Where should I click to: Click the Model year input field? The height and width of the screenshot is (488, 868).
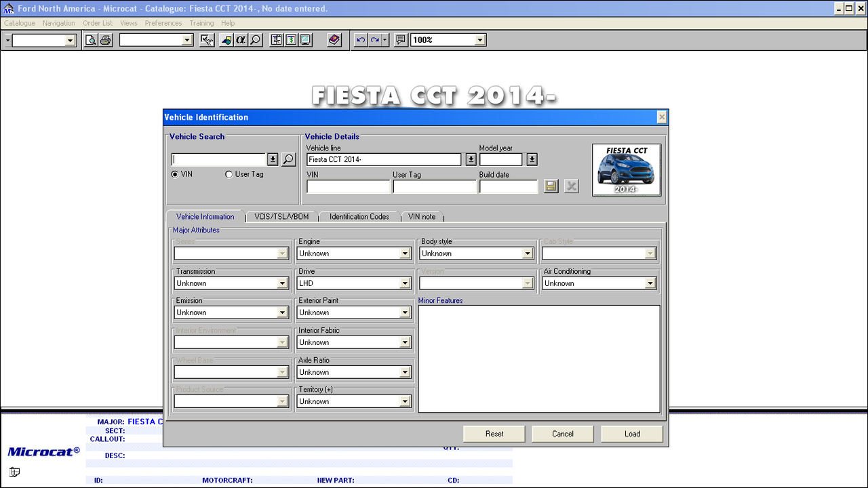[x=501, y=160]
